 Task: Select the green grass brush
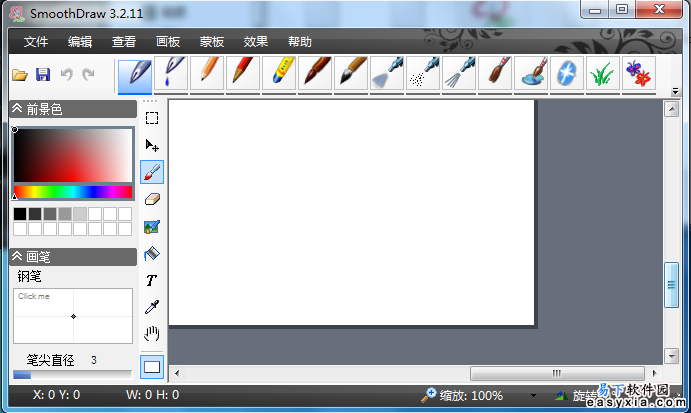[603, 74]
